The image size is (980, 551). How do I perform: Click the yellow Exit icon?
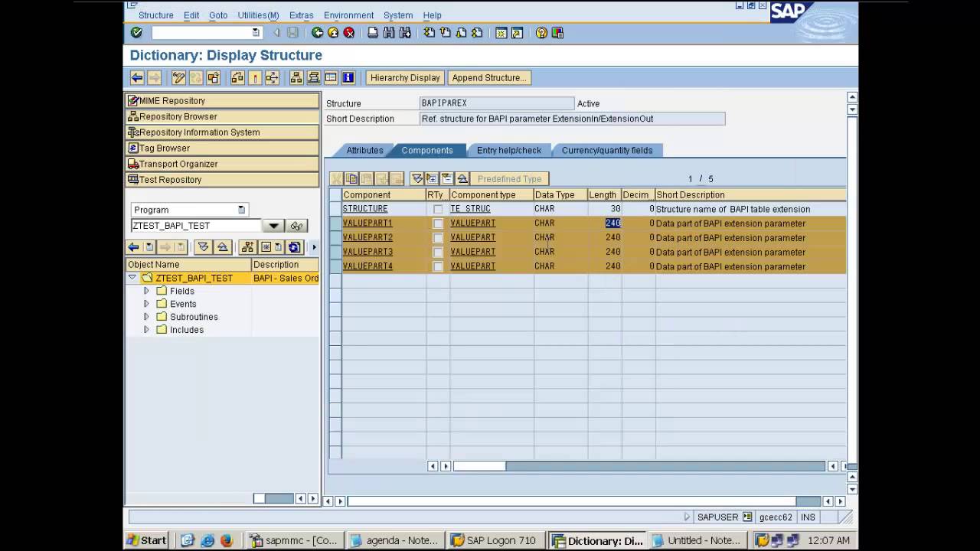coord(333,33)
